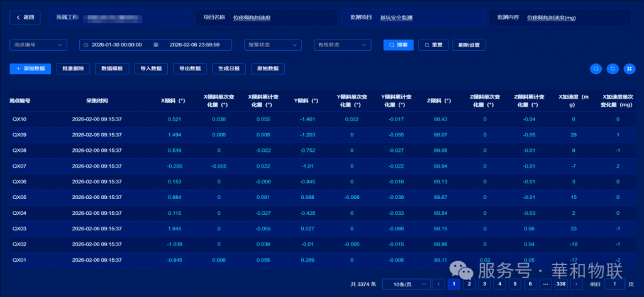Select row QX04 point label
This screenshot has height=297, width=644.
click(x=19, y=213)
